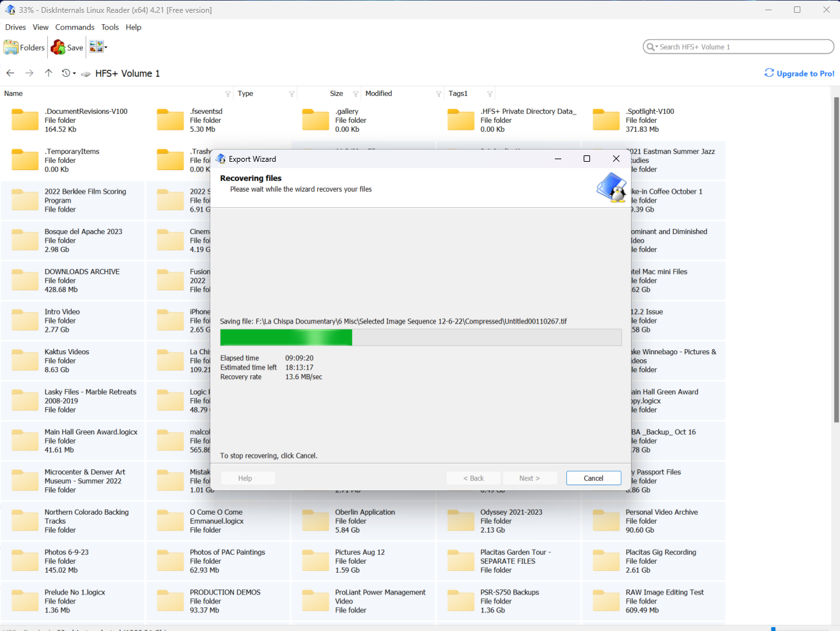The width and height of the screenshot is (840, 631).
Task: Open the Name column filter
Action: click(x=228, y=94)
